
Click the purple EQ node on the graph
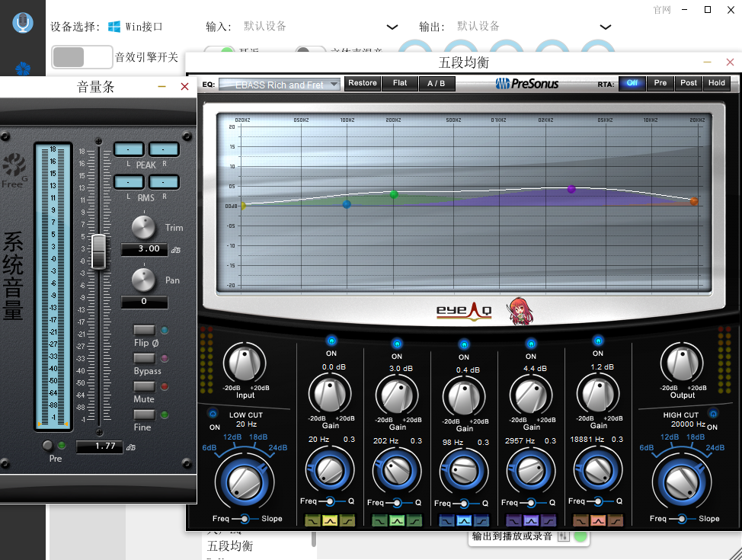(571, 189)
